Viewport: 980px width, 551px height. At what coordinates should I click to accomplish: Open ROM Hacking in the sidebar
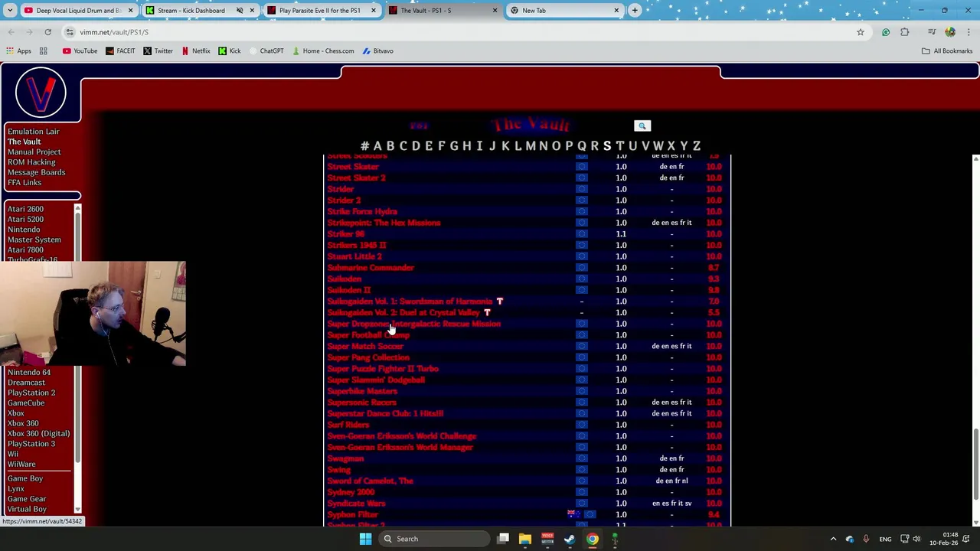pyautogui.click(x=31, y=162)
